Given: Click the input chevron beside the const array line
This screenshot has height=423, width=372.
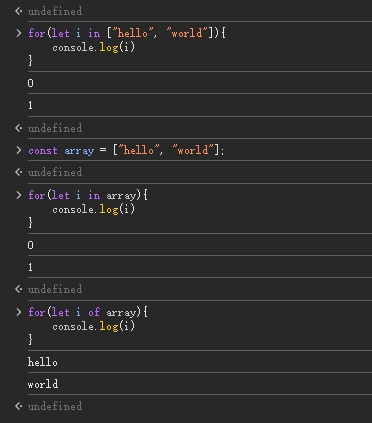Looking at the screenshot, I should pos(19,150).
